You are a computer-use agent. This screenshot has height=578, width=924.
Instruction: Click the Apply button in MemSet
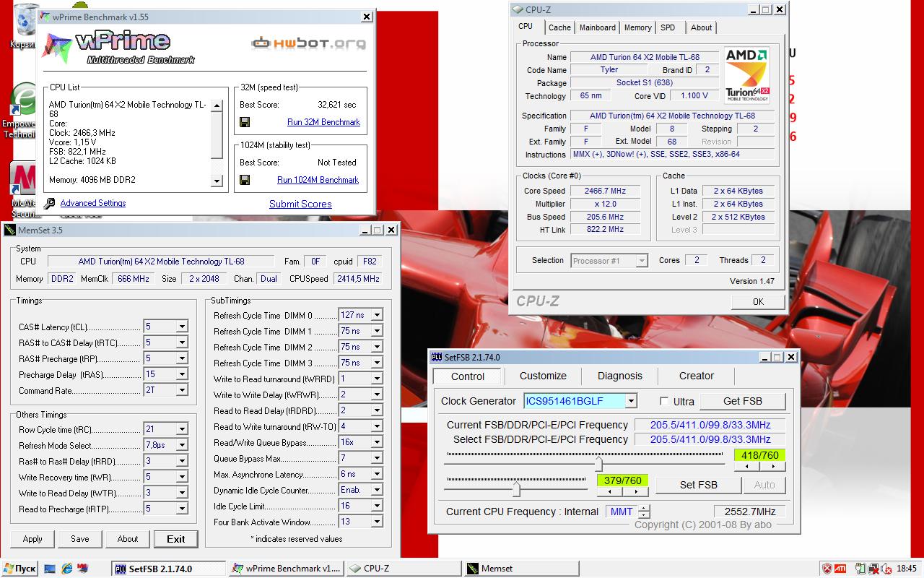[x=32, y=539]
